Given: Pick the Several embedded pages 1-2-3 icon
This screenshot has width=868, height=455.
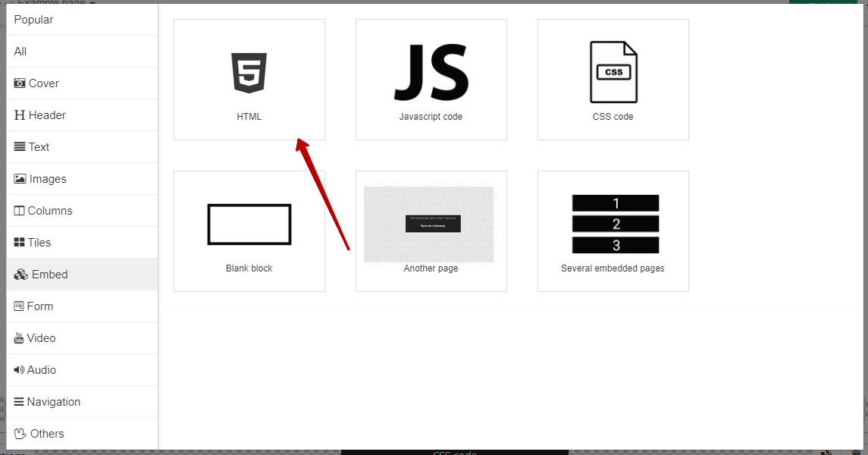Looking at the screenshot, I should click(616, 224).
